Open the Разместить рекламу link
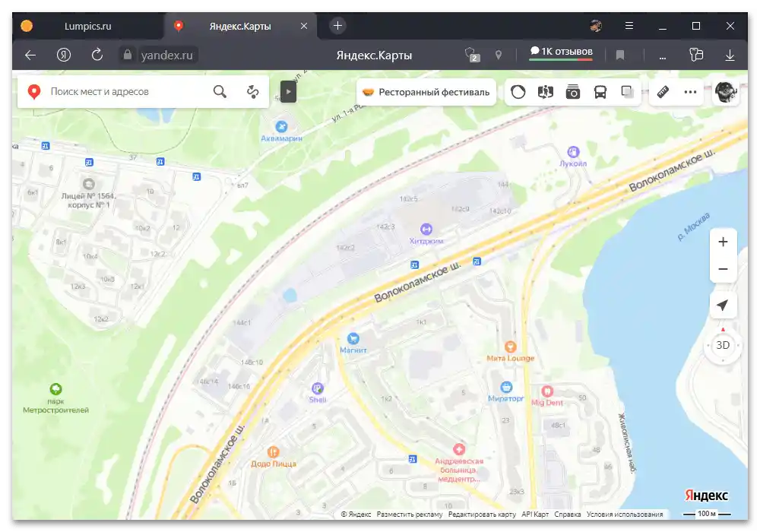 (410, 514)
